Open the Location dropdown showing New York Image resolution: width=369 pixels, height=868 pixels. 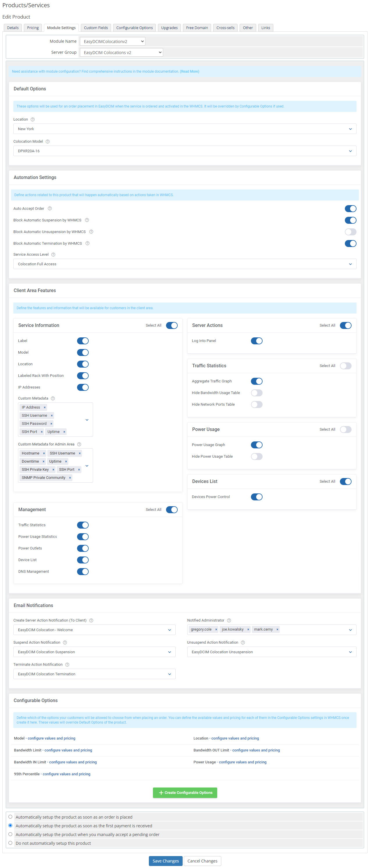point(184,129)
